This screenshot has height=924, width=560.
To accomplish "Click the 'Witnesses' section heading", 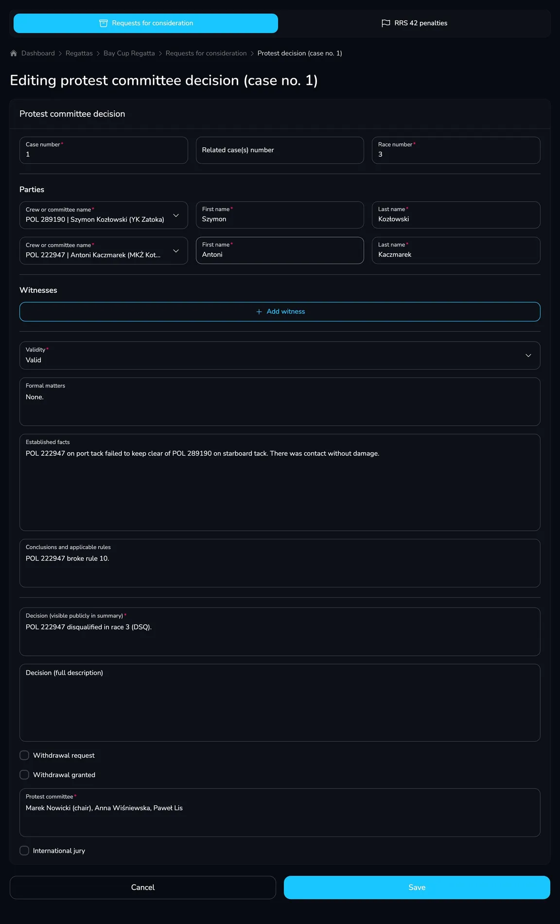I will pos(38,290).
